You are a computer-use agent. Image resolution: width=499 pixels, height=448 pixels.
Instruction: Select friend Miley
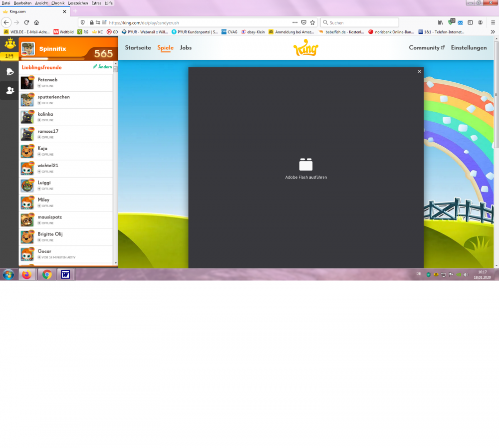[x=66, y=203]
